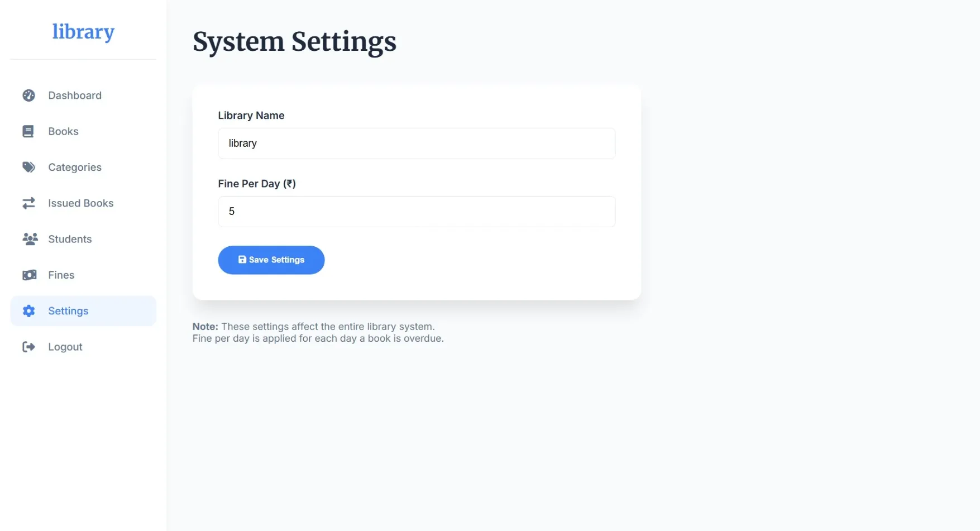Click the exchange arrows Issued Books icon

pos(28,203)
